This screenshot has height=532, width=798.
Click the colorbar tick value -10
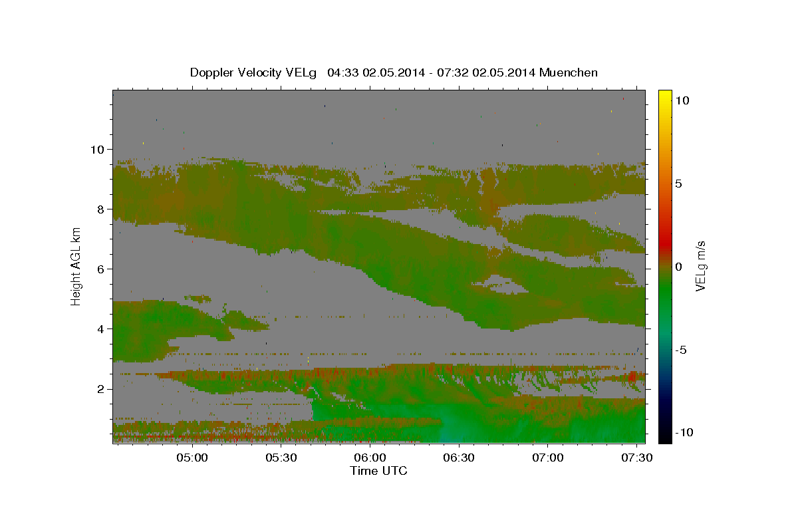[684, 432]
